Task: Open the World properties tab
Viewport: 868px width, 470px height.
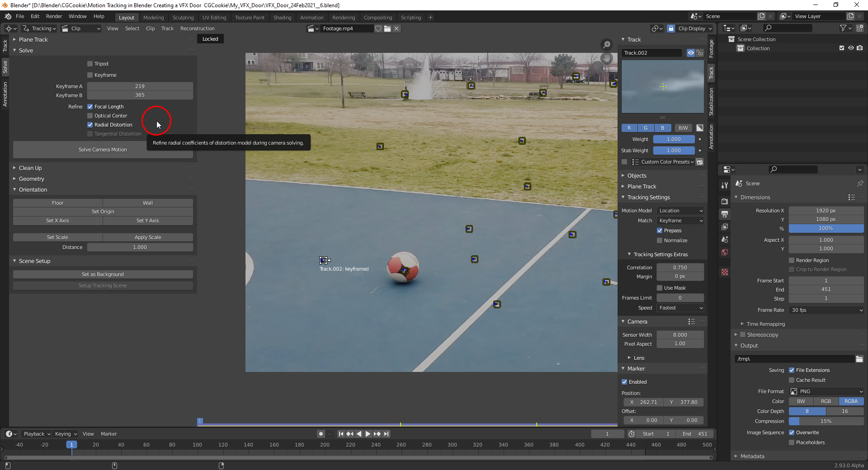Action: (725, 252)
